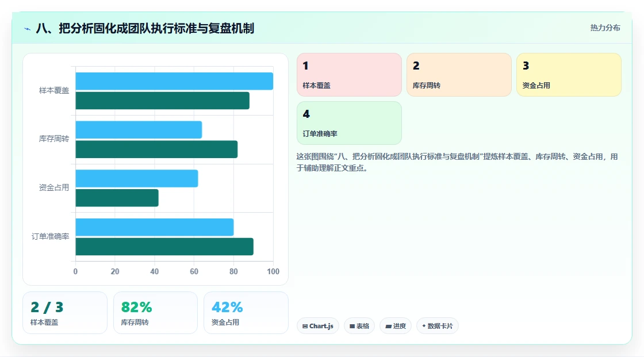Viewport: 644px width, 357px height.
Task: Open card 1 样本覆盖
Action: (x=349, y=75)
